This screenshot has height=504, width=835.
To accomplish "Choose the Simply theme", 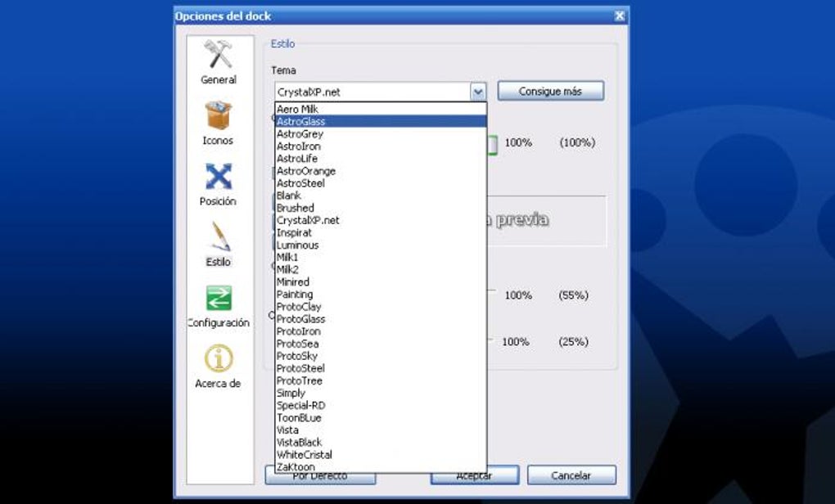I will 381,393.
